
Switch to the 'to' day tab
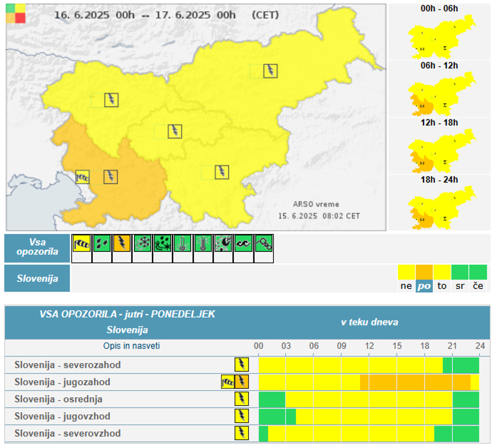pyautogui.click(x=442, y=286)
